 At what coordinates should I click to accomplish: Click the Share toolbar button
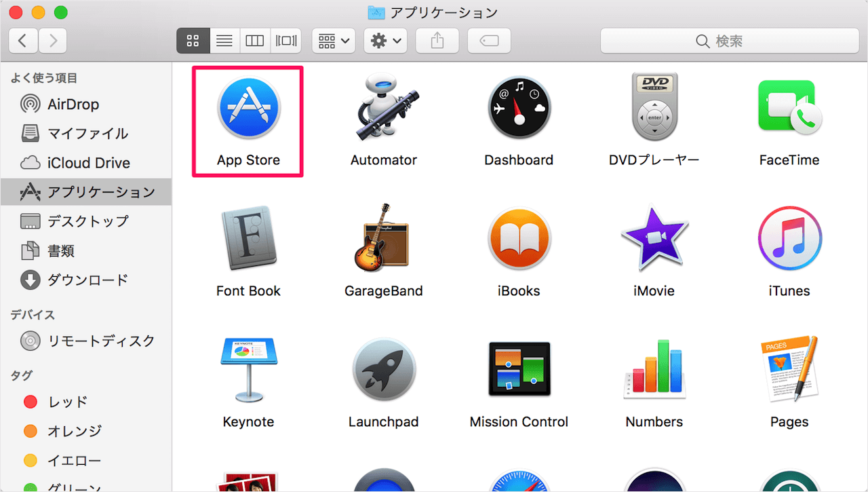coord(437,41)
